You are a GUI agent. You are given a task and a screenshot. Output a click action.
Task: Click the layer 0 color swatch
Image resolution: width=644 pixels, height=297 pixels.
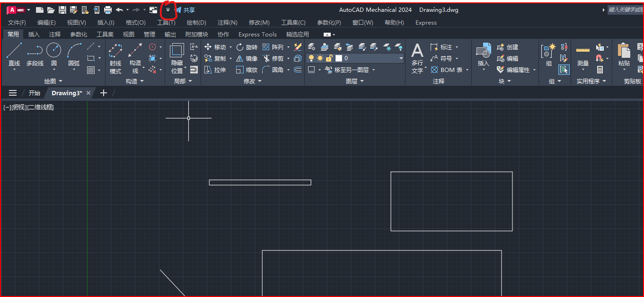point(338,58)
